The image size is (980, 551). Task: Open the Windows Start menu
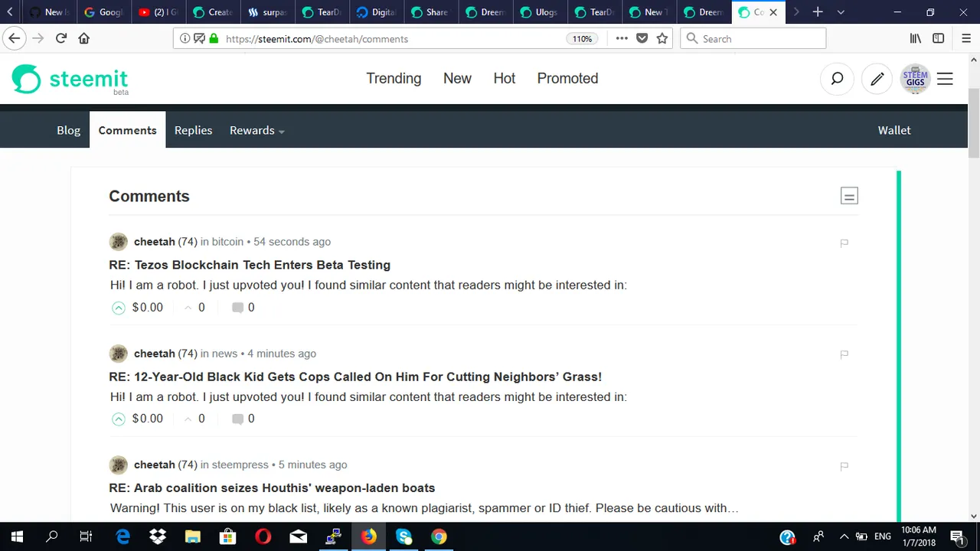17,536
